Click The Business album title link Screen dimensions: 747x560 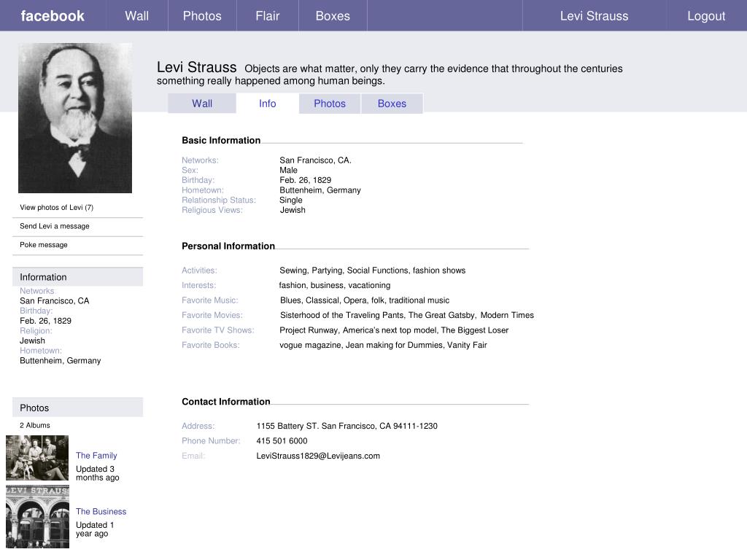click(101, 511)
